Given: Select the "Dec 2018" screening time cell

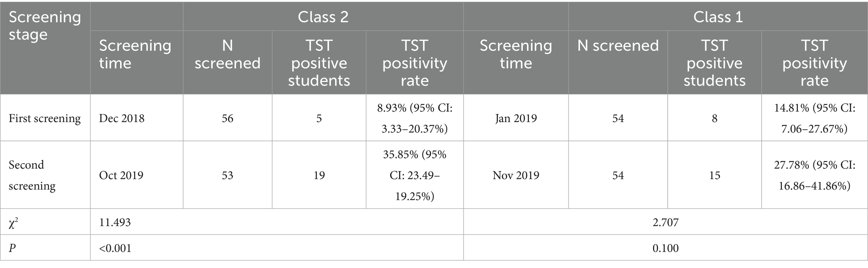Looking at the screenshot, I should tap(122, 118).
